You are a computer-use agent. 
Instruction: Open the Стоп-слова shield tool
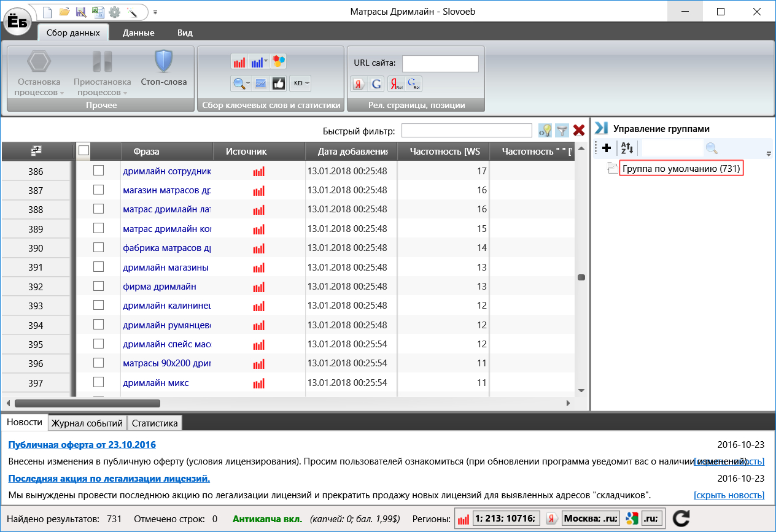click(163, 69)
